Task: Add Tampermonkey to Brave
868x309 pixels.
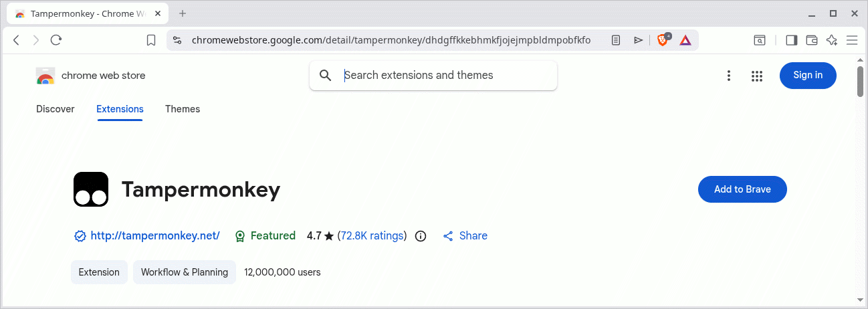Action: 742,189
